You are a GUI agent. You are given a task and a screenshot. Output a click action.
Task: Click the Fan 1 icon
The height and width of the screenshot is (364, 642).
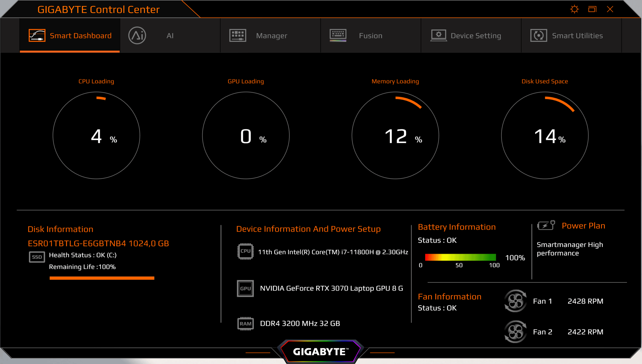click(515, 301)
